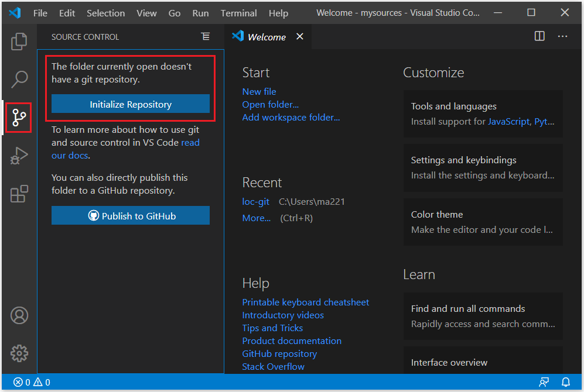Open the Selection menu
584x392 pixels.
click(x=106, y=13)
